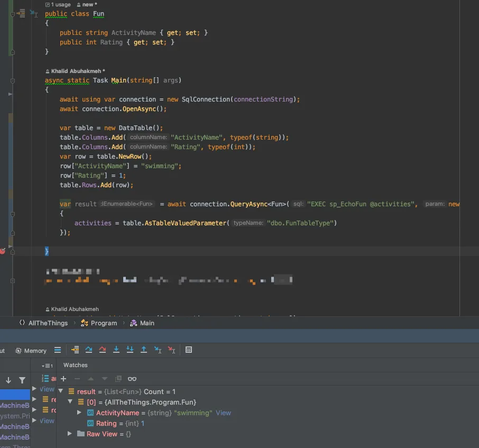The height and width of the screenshot is (448, 479).
Task: Click the 'param:' inlay hint on QueryAsync line
Action: pos(435,204)
